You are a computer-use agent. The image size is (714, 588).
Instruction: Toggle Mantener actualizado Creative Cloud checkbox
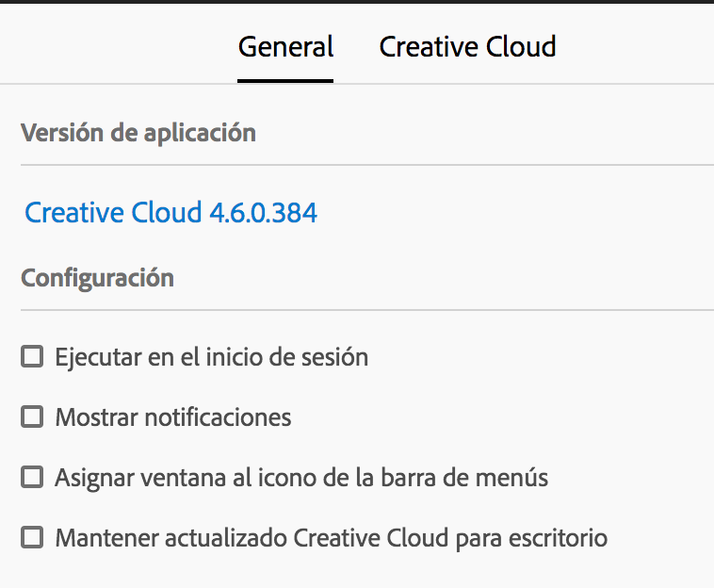32,537
